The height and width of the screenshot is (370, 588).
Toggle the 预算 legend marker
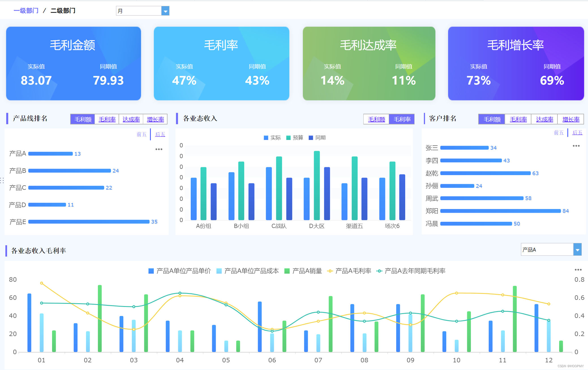tap(289, 138)
